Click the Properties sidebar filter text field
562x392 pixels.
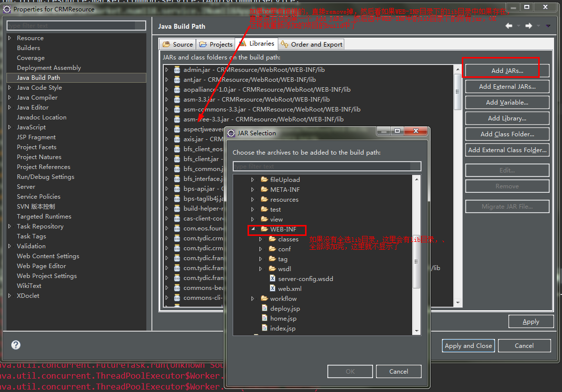pyautogui.click(x=76, y=25)
